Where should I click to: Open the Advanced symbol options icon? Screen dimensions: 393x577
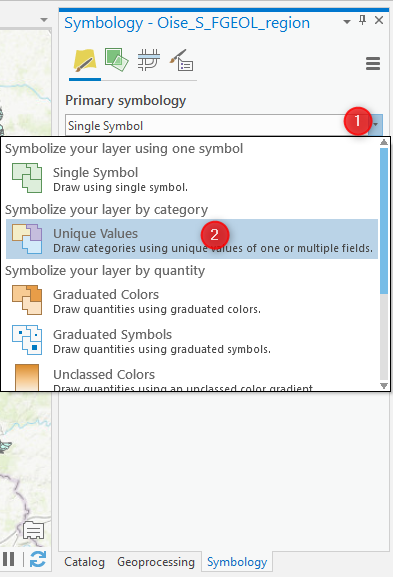pos(181,60)
